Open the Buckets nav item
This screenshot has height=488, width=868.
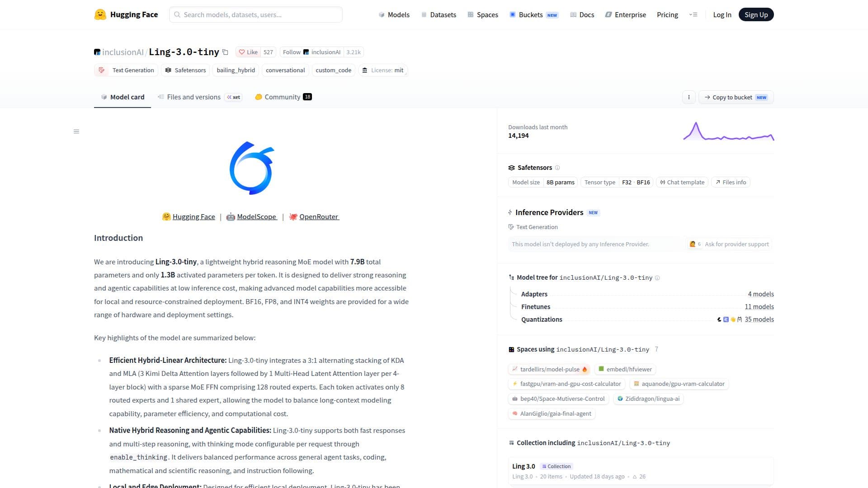click(534, 14)
